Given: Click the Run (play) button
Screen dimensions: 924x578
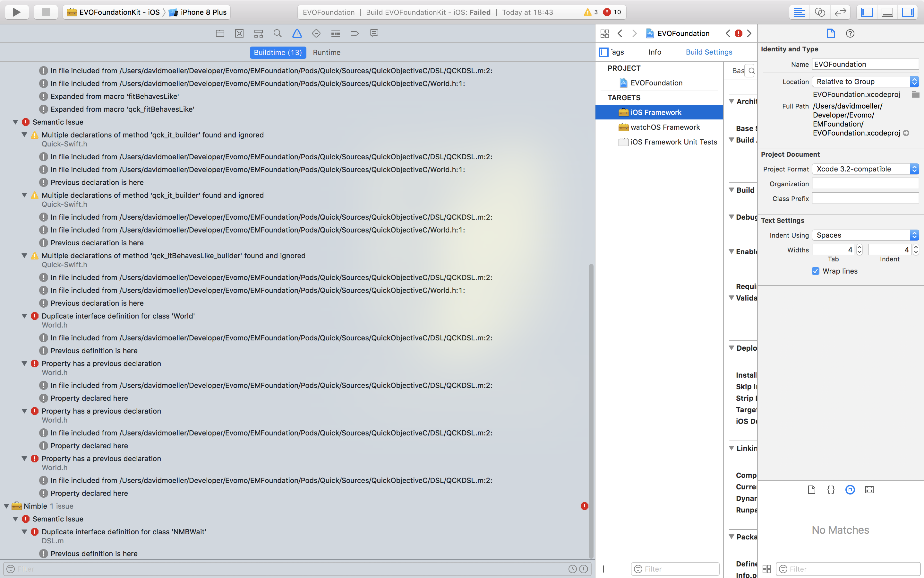Looking at the screenshot, I should pyautogui.click(x=17, y=12).
